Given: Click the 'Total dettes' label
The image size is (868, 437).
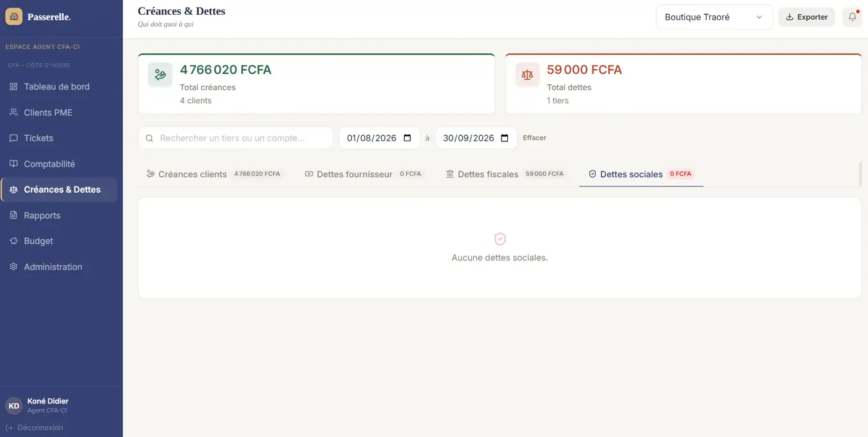Looking at the screenshot, I should click(x=569, y=87).
